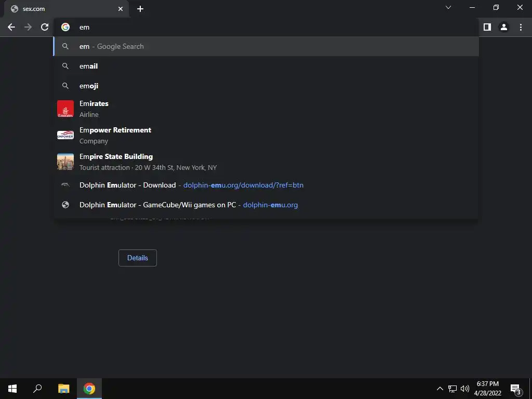Click the search icon beside 'emoji'
Viewport: 532px width, 399px height.
65,86
